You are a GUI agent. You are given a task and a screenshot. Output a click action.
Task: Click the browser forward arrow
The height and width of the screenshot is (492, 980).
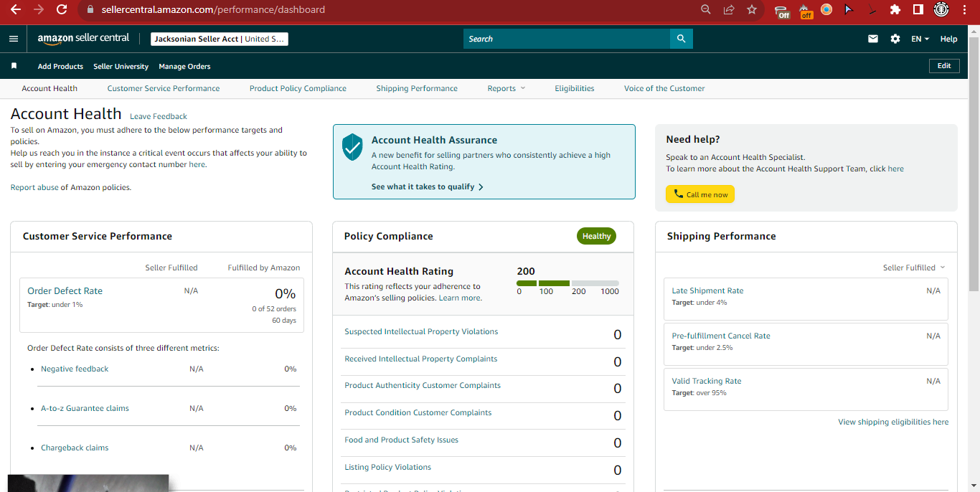(38, 9)
